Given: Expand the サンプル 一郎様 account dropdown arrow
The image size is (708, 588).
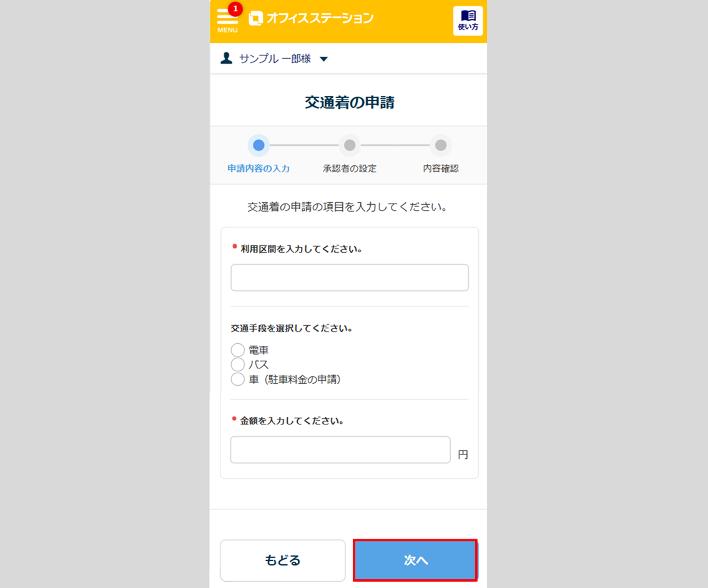Looking at the screenshot, I should tap(324, 59).
